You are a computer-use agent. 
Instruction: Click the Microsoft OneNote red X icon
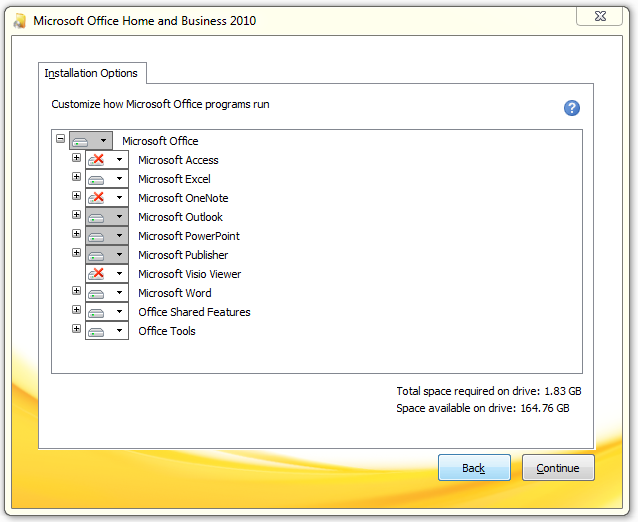click(x=97, y=198)
